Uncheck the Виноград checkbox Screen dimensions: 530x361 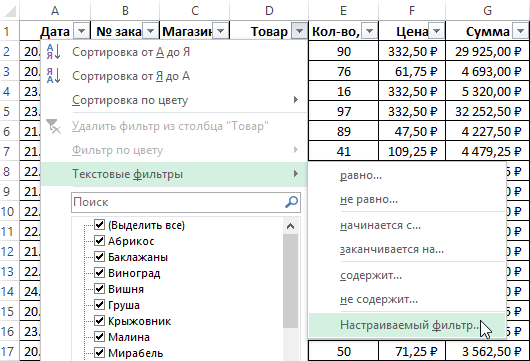(99, 272)
